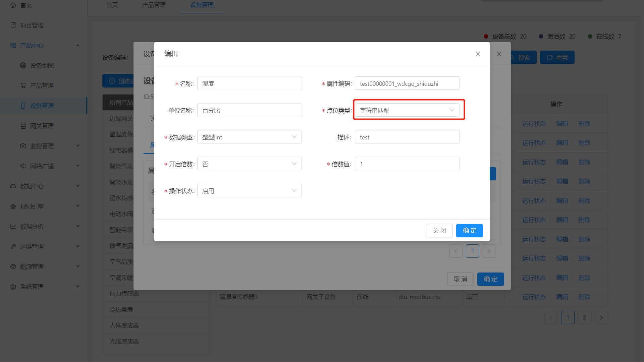Collapse the 产品中心 sidebar section
644x362 pixels.
coord(78,45)
